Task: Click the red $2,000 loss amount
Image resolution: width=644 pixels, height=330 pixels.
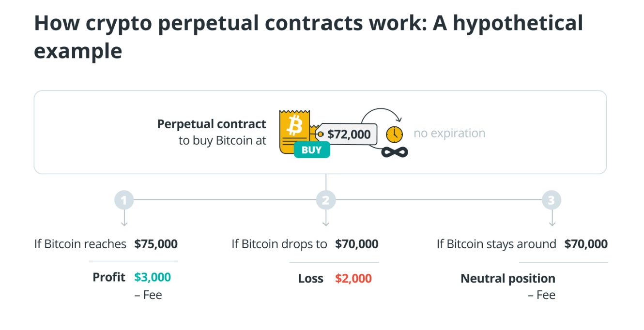Action: [353, 278]
